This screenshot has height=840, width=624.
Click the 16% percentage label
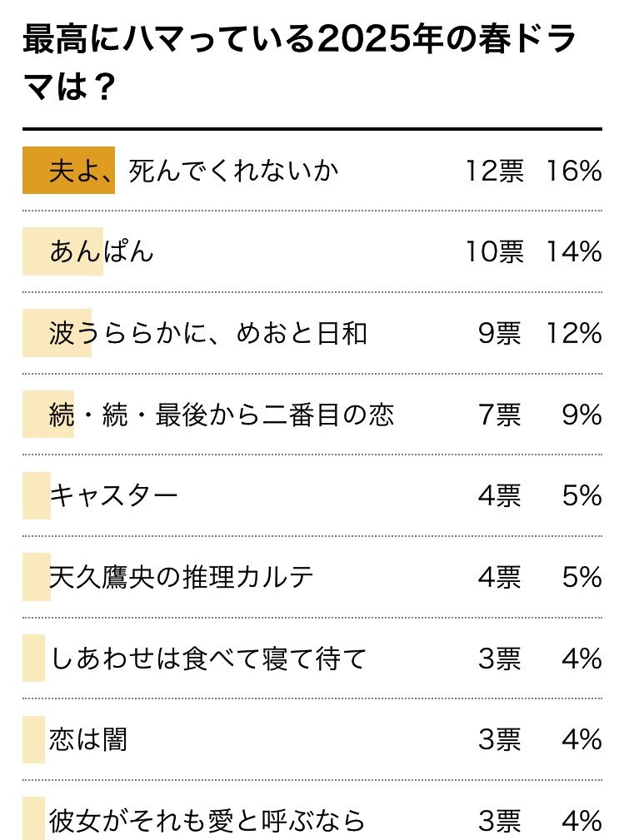tap(574, 171)
